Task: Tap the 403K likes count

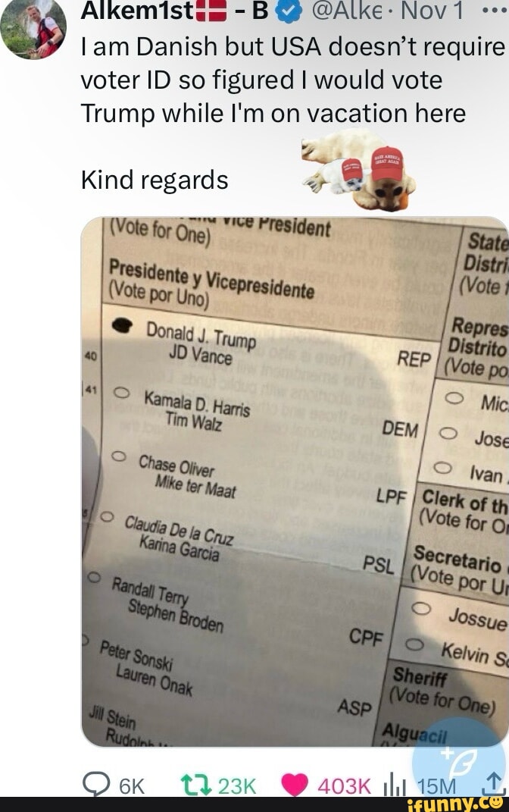Action: (x=344, y=787)
